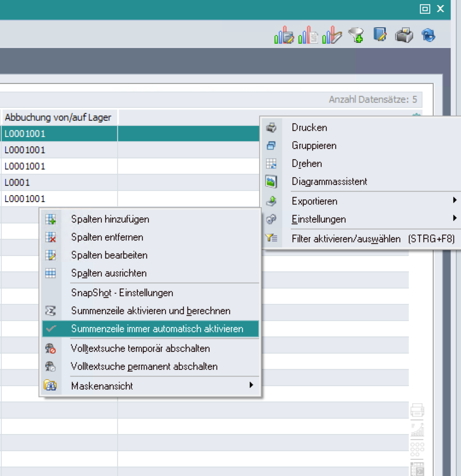Image resolution: width=461 pixels, height=476 pixels.
Task: Click the grey printer icon in side strip
Action: [x=417, y=411]
